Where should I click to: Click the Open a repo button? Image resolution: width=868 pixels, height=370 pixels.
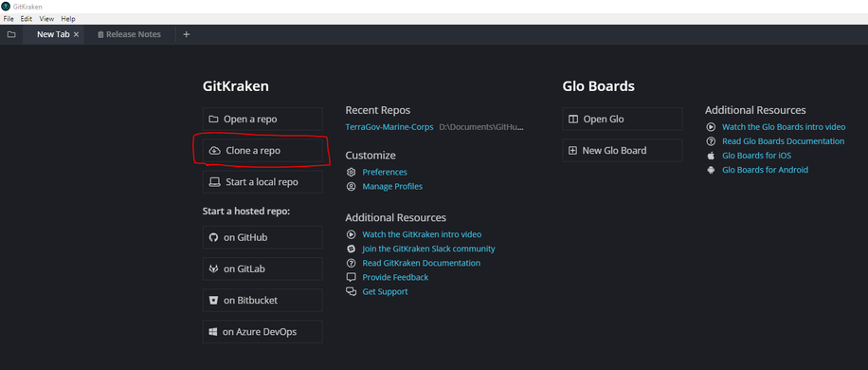click(x=262, y=120)
